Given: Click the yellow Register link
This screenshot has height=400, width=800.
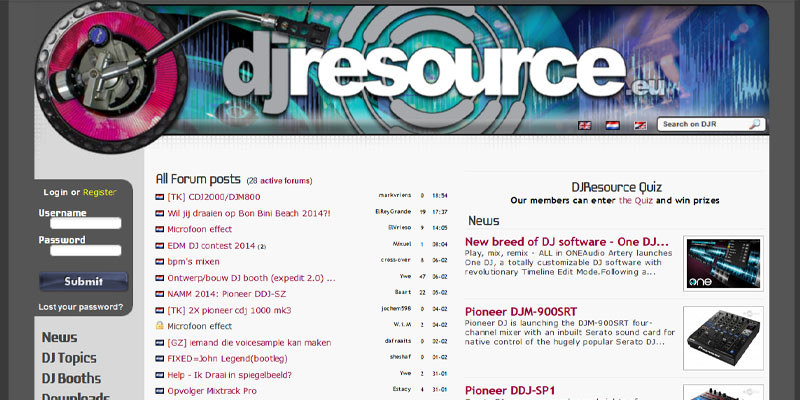Looking at the screenshot, I should point(99,192).
